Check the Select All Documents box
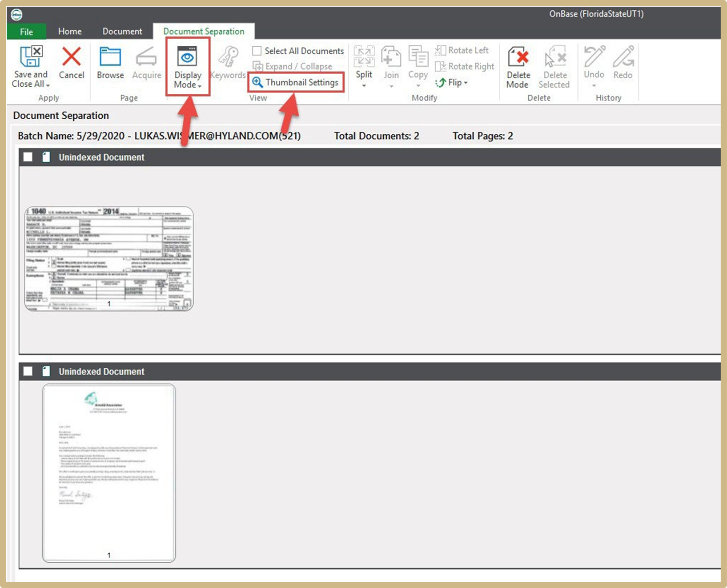Image resolution: width=727 pixels, height=588 pixels. [x=257, y=51]
